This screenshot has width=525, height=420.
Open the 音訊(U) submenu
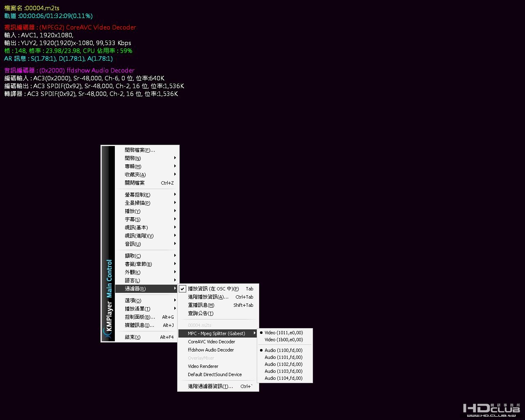pyautogui.click(x=147, y=244)
